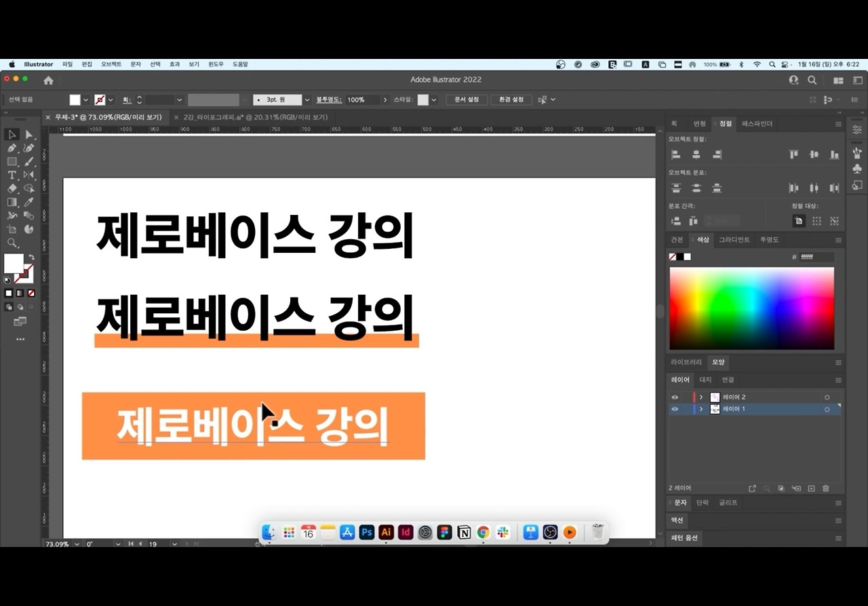Open zoom level dropdown at 73.09%
868x606 pixels.
pyautogui.click(x=76, y=544)
